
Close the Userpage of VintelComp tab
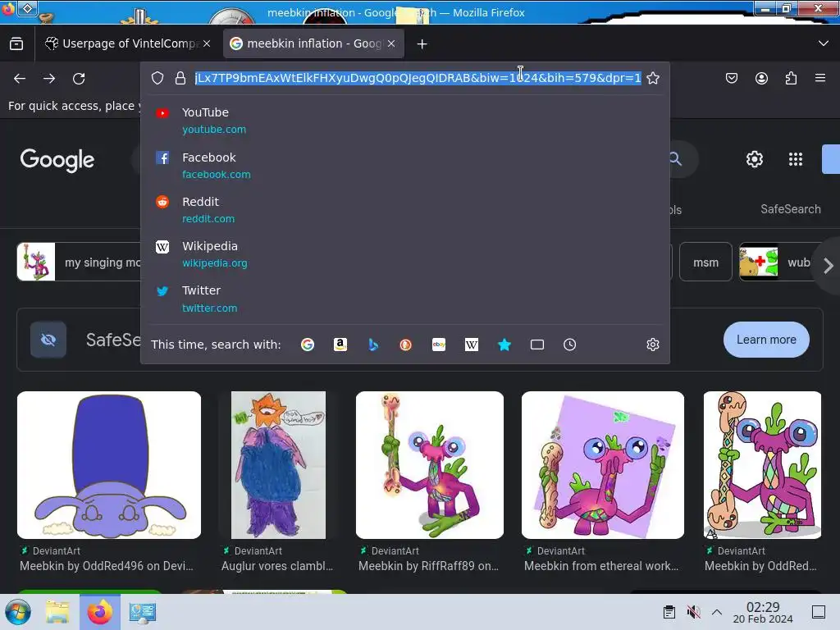(207, 44)
